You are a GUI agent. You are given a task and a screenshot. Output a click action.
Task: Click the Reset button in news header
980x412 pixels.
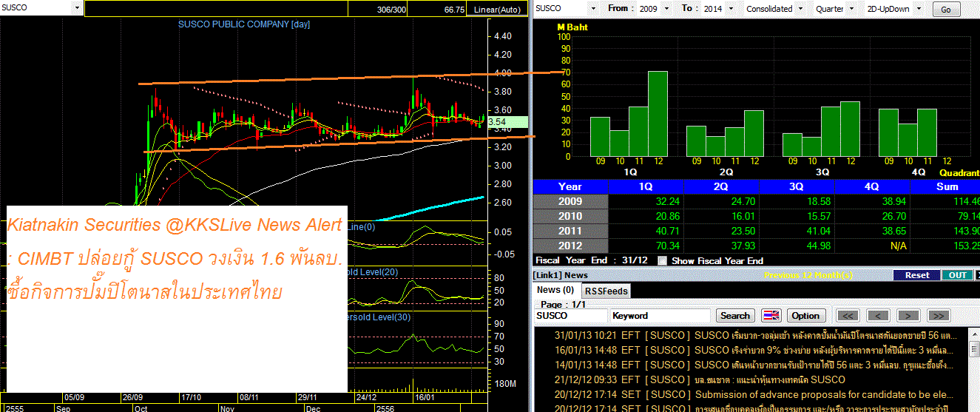(x=917, y=275)
